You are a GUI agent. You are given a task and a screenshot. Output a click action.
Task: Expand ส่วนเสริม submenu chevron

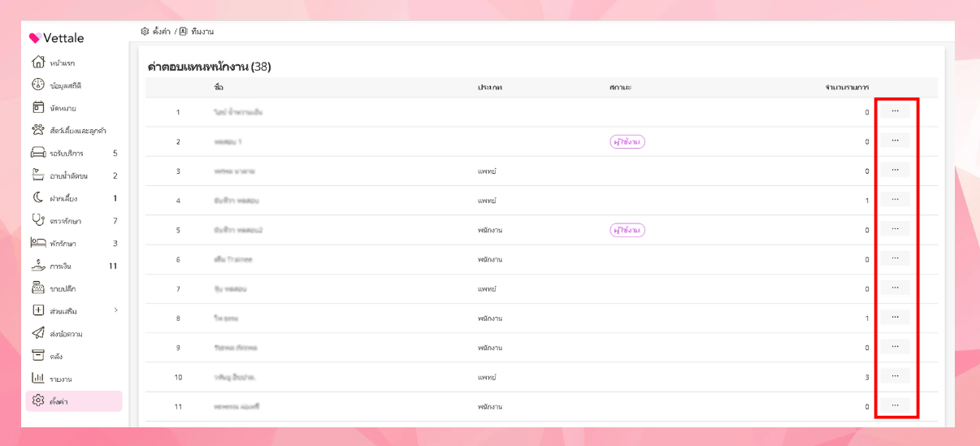115,310
